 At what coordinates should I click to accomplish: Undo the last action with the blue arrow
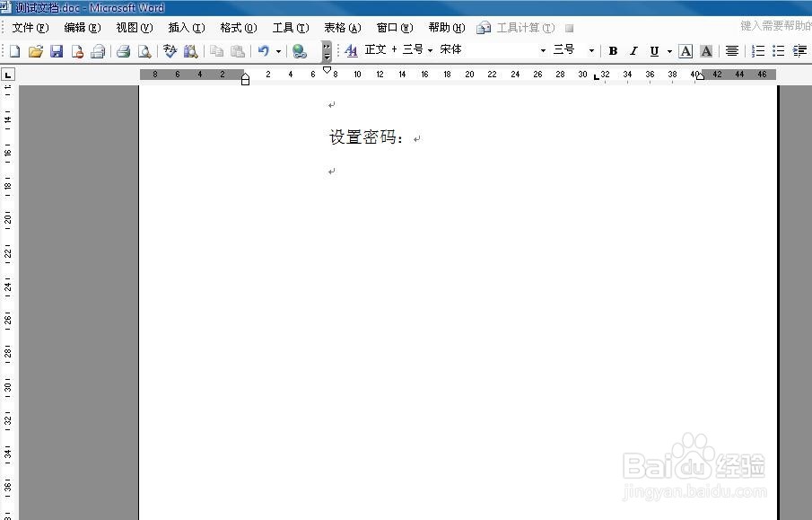(264, 51)
